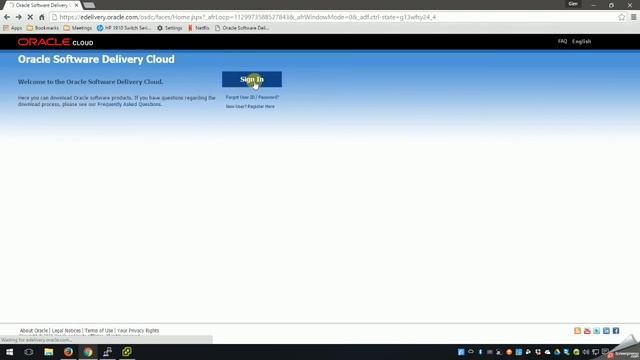Open the New User? Register Here link
Viewport: 640px width, 360px height.
[x=250, y=107]
